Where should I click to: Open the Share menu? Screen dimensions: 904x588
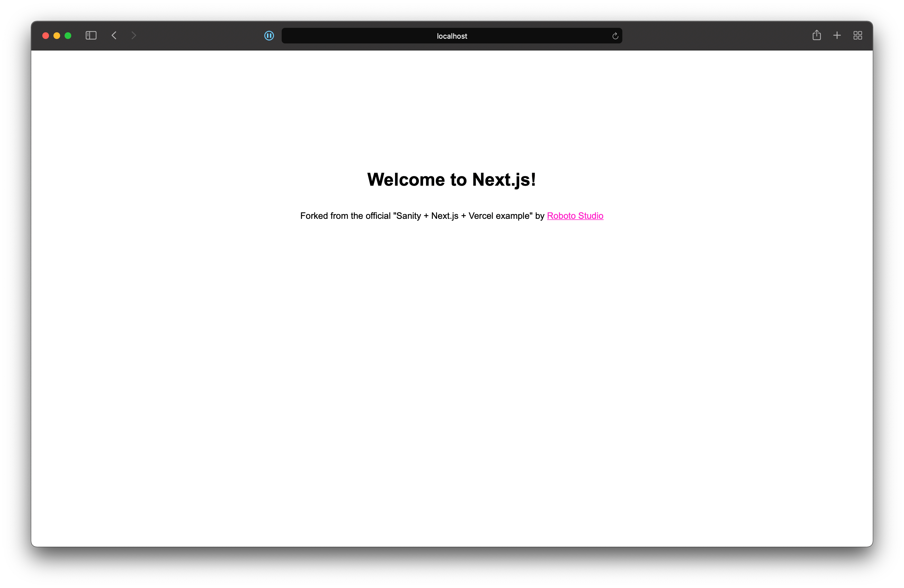(x=816, y=35)
